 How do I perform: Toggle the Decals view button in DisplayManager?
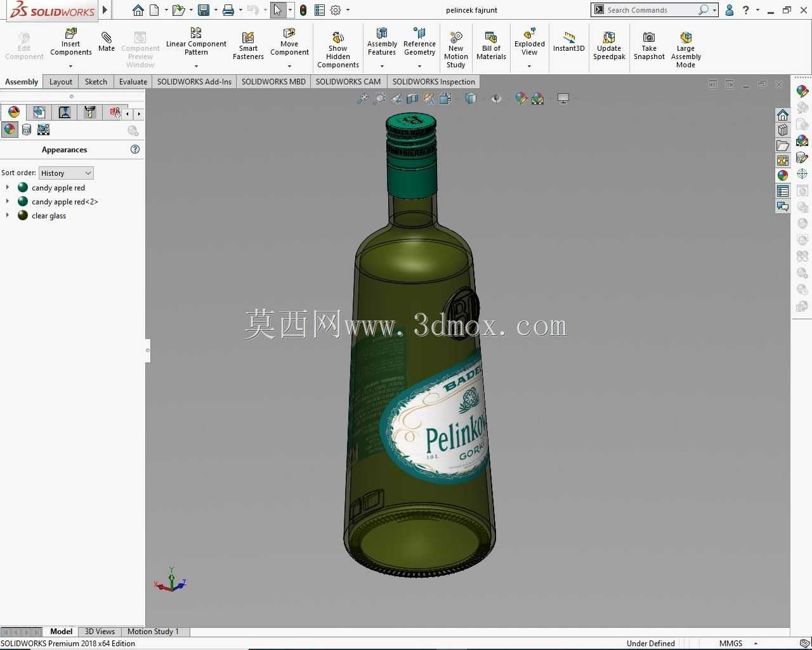pyautogui.click(x=27, y=129)
